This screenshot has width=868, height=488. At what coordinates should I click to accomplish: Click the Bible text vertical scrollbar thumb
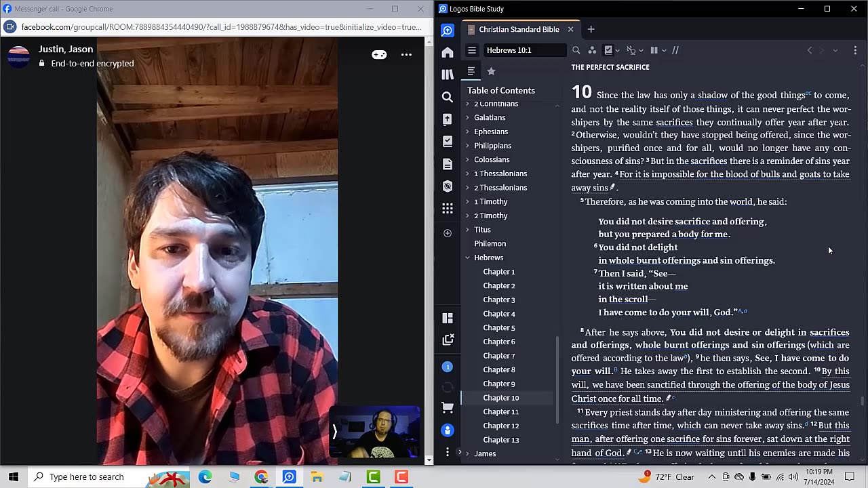click(863, 401)
